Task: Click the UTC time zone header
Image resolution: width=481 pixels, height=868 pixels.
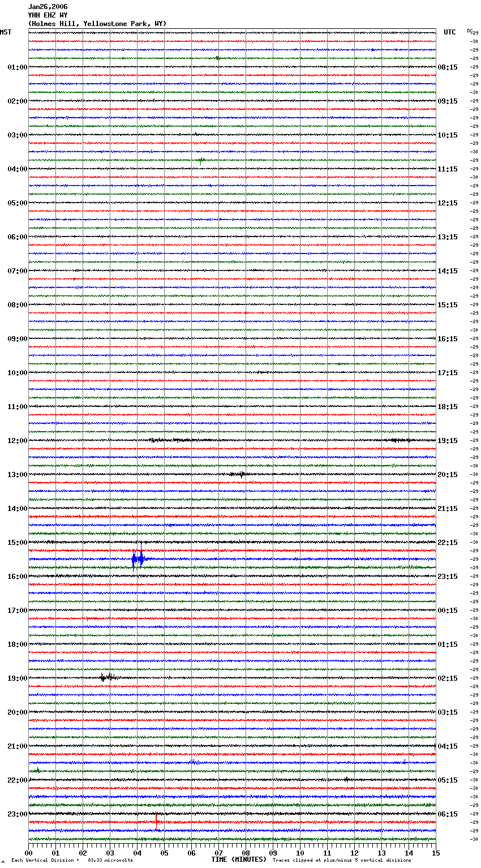Action: click(x=450, y=32)
